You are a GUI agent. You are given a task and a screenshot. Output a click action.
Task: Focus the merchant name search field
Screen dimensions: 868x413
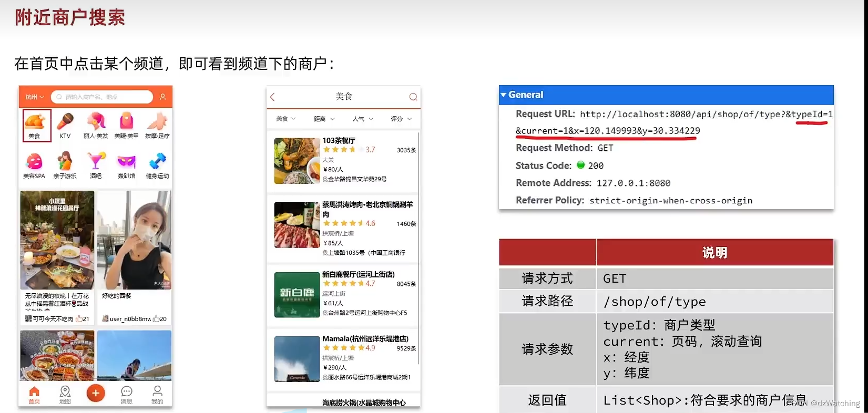tap(102, 97)
